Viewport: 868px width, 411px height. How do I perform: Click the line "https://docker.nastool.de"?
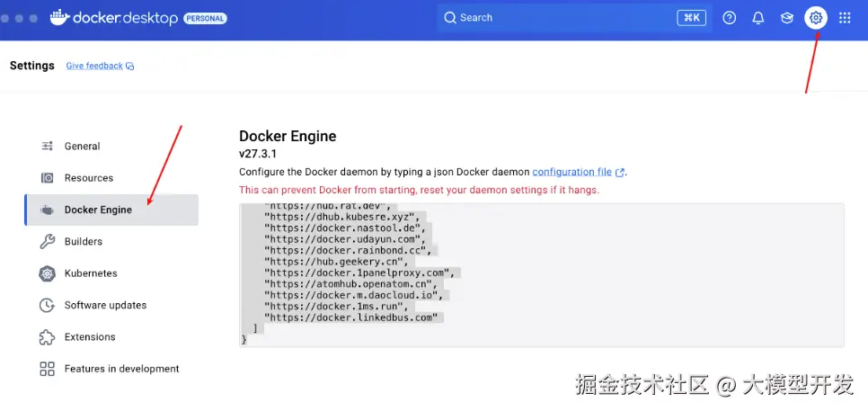(x=345, y=228)
